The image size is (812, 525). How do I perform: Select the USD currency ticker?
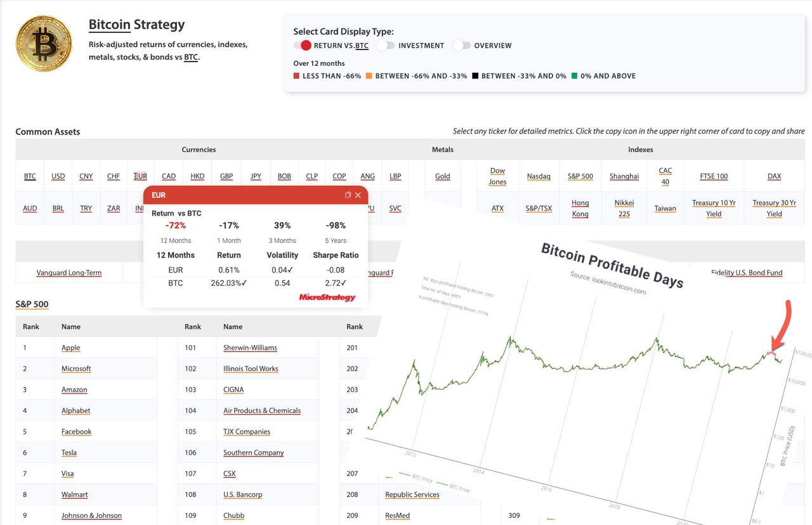58,176
